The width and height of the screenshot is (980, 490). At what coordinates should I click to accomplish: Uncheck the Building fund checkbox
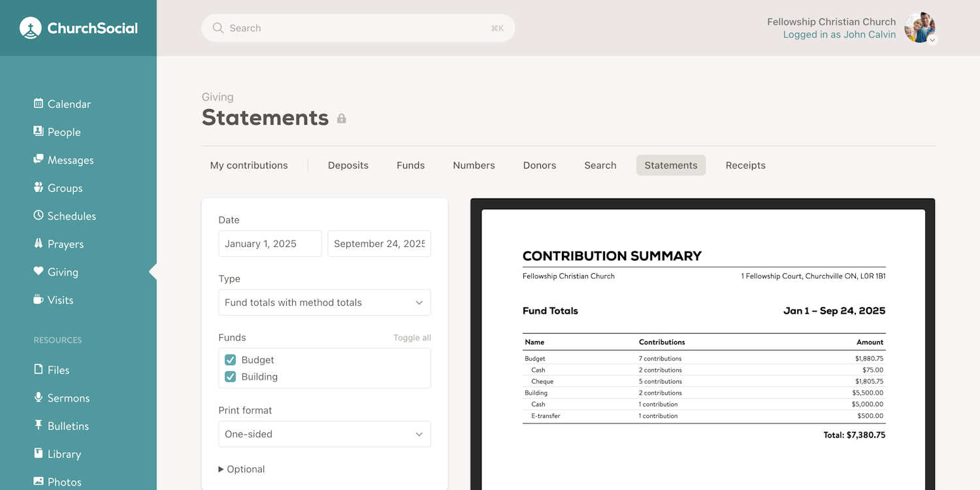click(230, 377)
